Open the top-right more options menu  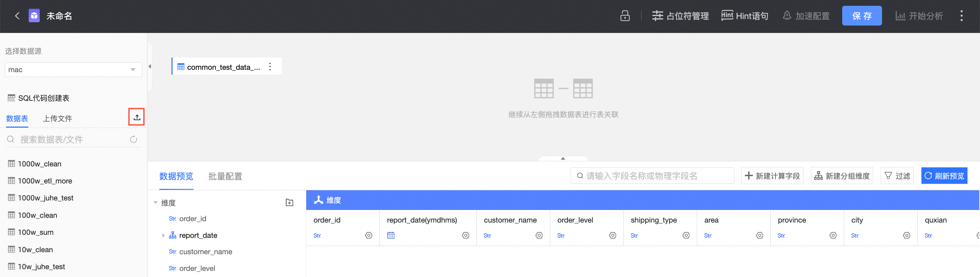[x=961, y=16]
